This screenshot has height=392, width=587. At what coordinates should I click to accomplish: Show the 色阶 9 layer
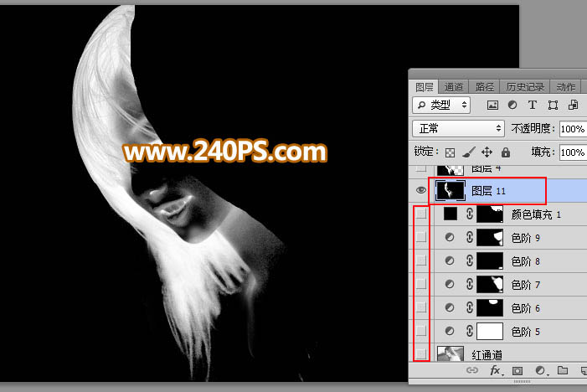pyautogui.click(x=421, y=237)
